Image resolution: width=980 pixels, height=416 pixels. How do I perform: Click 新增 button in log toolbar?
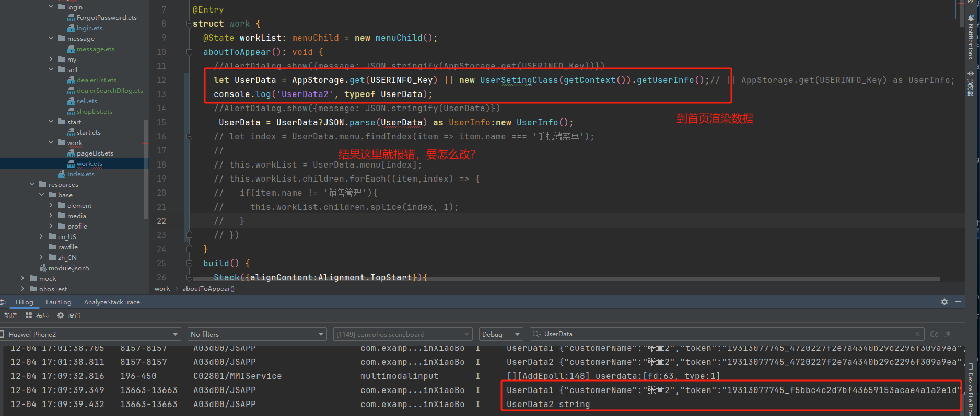coord(10,315)
